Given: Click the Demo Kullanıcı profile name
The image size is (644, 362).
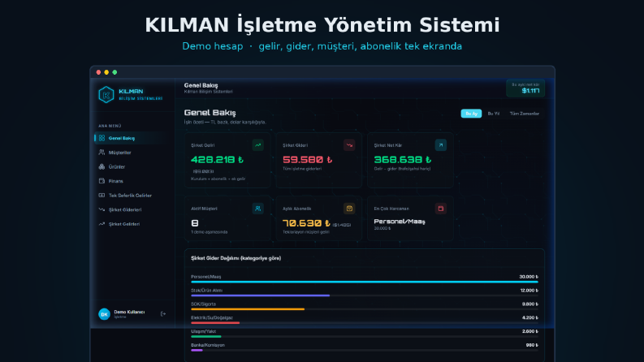Looking at the screenshot, I should tap(129, 312).
